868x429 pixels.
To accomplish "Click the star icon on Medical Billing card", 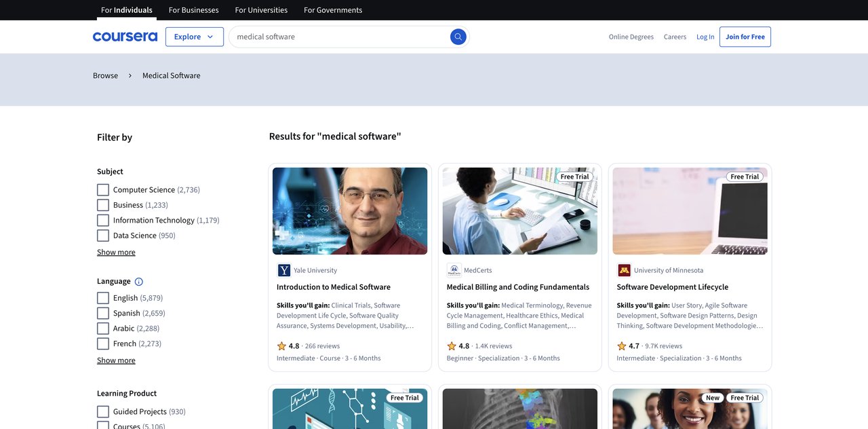I will tap(452, 346).
